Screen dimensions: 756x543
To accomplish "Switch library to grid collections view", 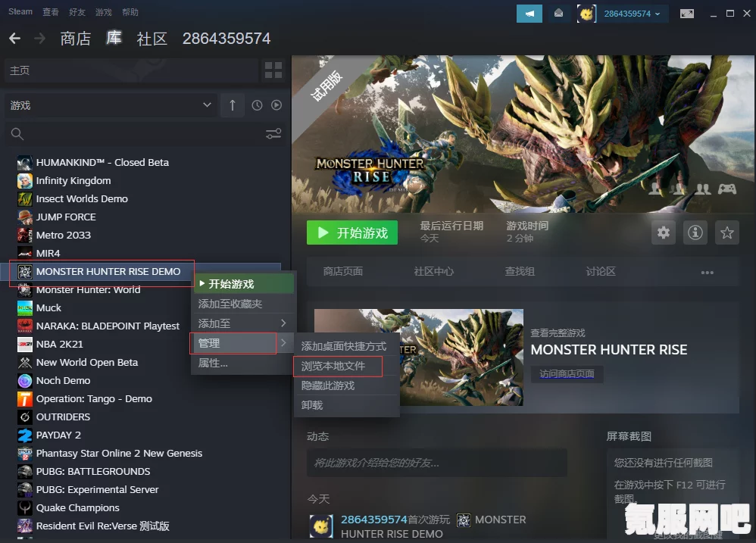I will 273,70.
